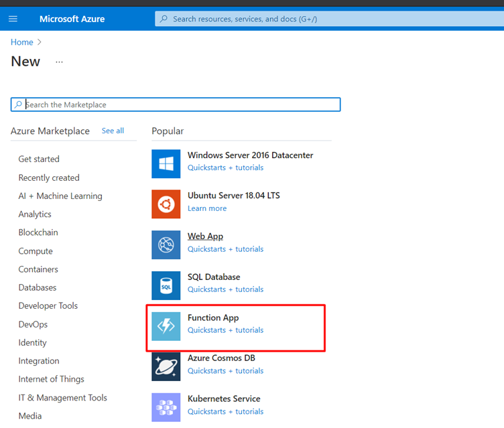This screenshot has height=428, width=504.
Task: Focus the Search resources, services, and docs box
Action: (x=330, y=19)
